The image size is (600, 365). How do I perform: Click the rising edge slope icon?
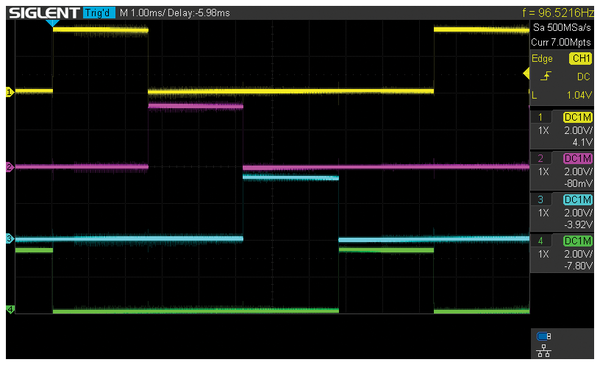(546, 77)
